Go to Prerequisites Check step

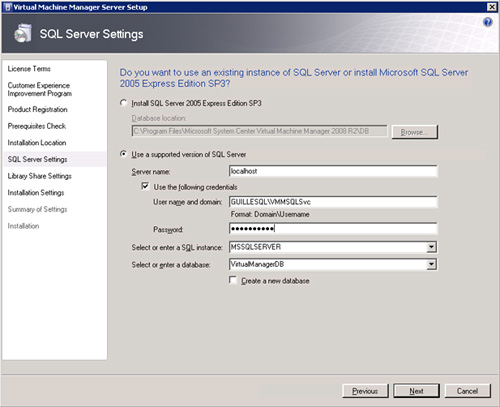[x=37, y=126]
